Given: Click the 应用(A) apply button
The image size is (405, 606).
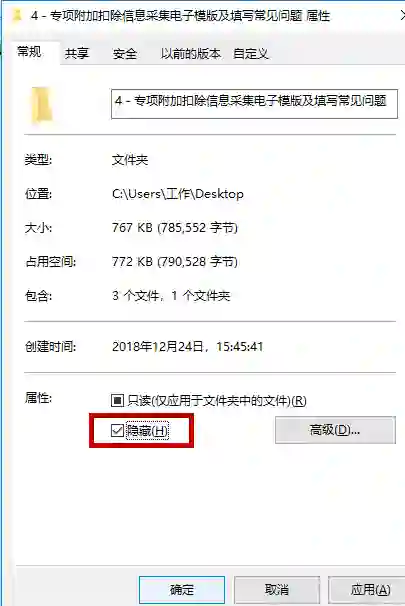Looking at the screenshot, I should click(x=368, y=590).
